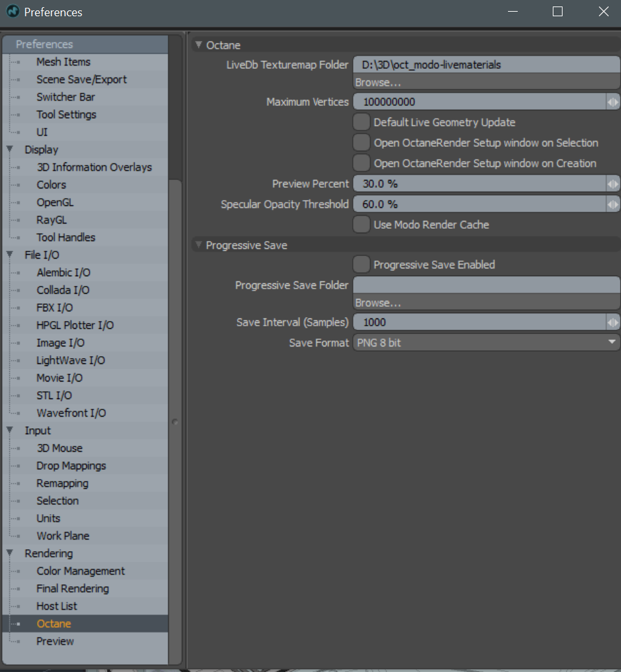Browse for LiveDb Texturemap Folder
Image resolution: width=621 pixels, height=672 pixels.
487,83
